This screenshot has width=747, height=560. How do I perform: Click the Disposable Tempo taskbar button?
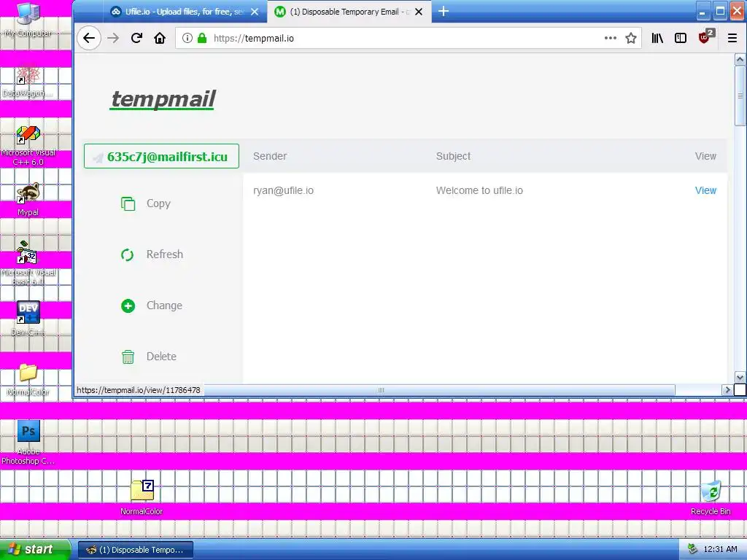pos(136,550)
